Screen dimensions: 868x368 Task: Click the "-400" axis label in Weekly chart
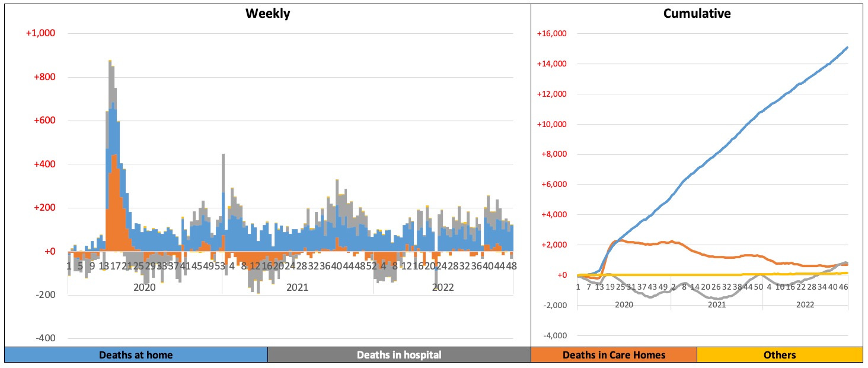pos(46,338)
